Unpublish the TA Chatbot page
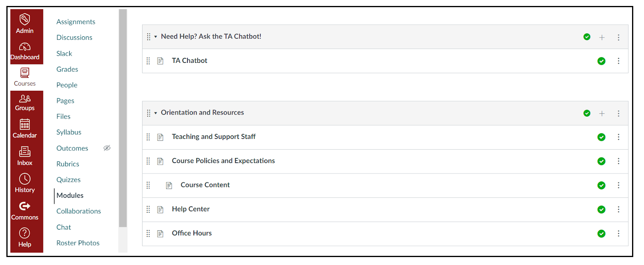 click(601, 61)
